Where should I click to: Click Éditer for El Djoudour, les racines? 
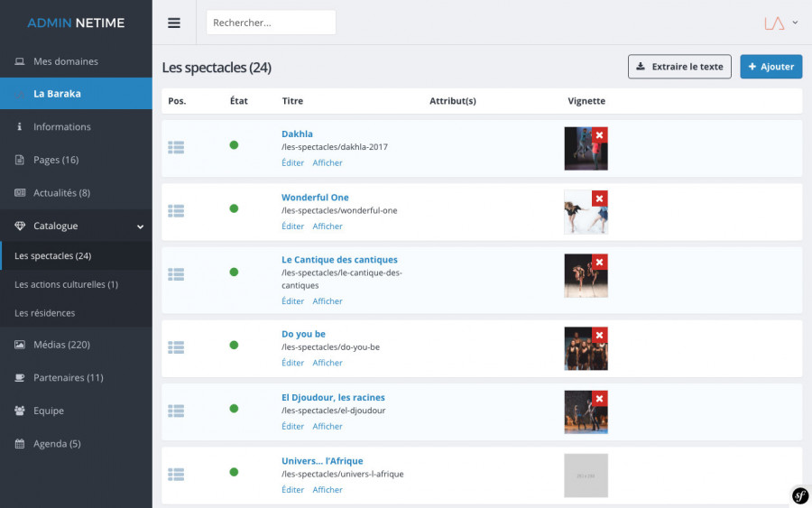pyautogui.click(x=292, y=426)
